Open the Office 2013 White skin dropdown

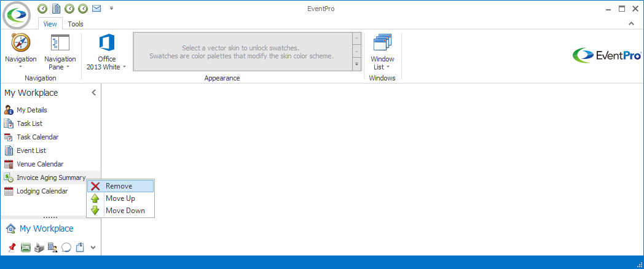pyautogui.click(x=107, y=52)
